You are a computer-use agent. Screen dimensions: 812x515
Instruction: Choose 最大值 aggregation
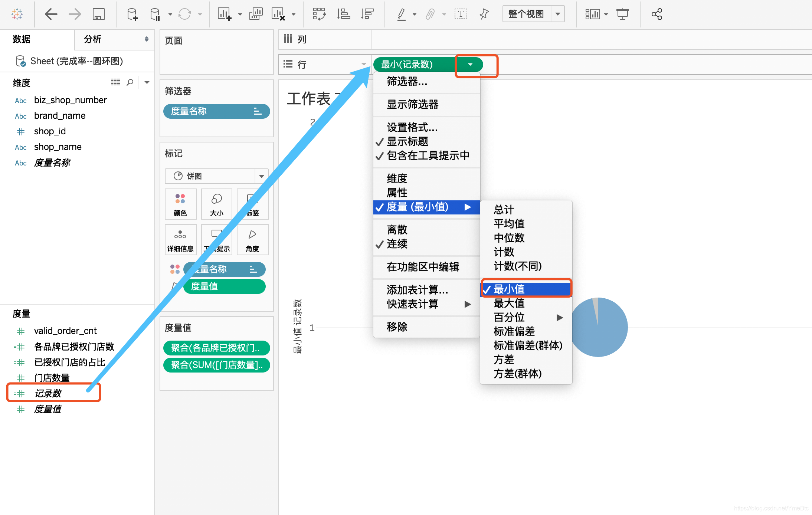pyautogui.click(x=526, y=303)
